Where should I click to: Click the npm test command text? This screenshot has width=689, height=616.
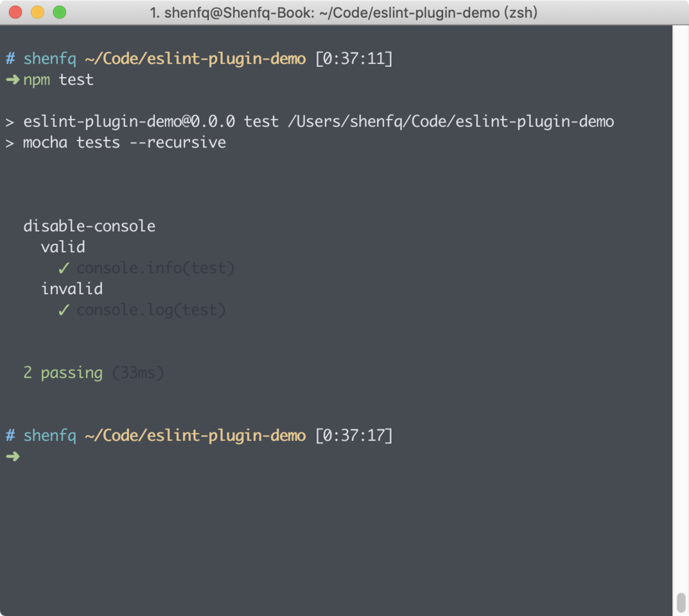click(58, 80)
